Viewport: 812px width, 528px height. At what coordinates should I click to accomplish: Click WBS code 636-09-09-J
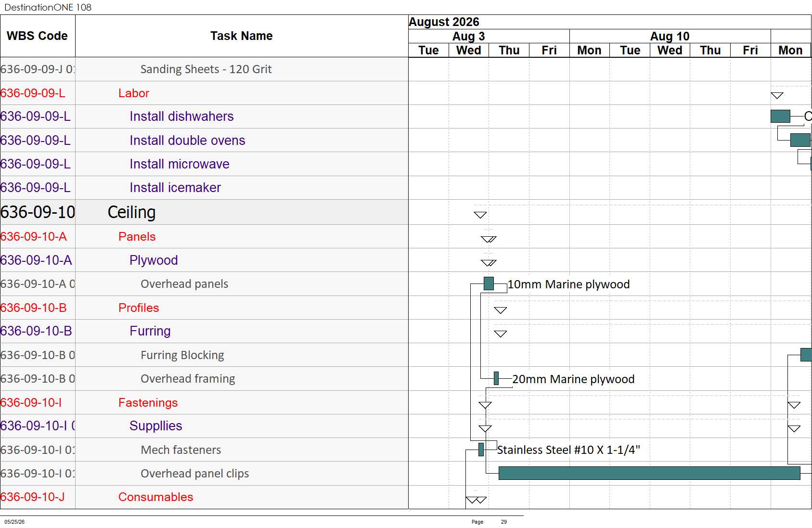click(x=38, y=69)
